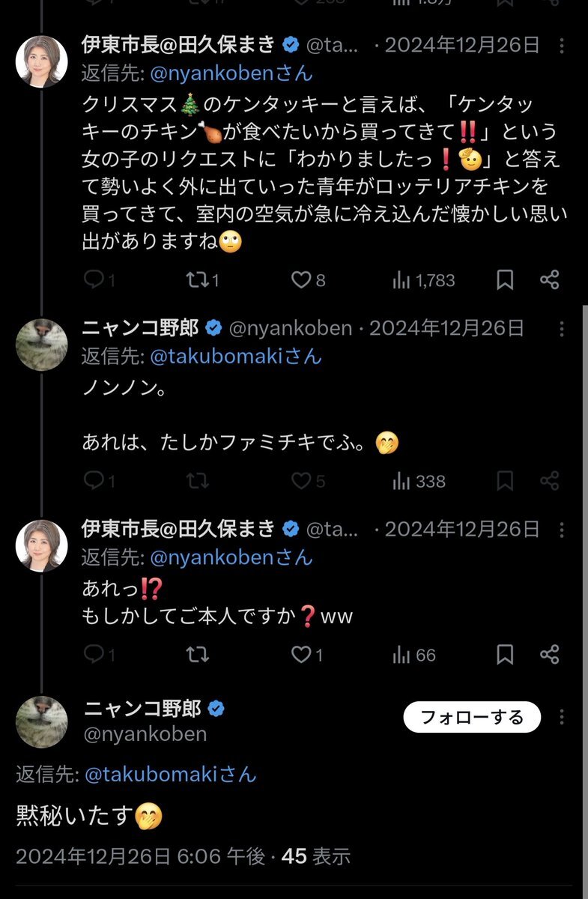Open 伊東市長 avatar on the first tweet

click(41, 61)
